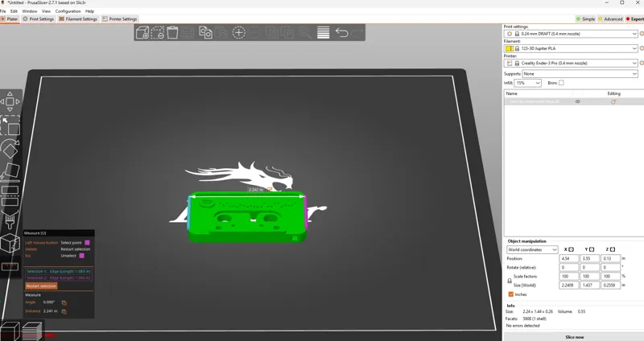Click the Add instance plus circle icon
644x341 pixels.
238,32
